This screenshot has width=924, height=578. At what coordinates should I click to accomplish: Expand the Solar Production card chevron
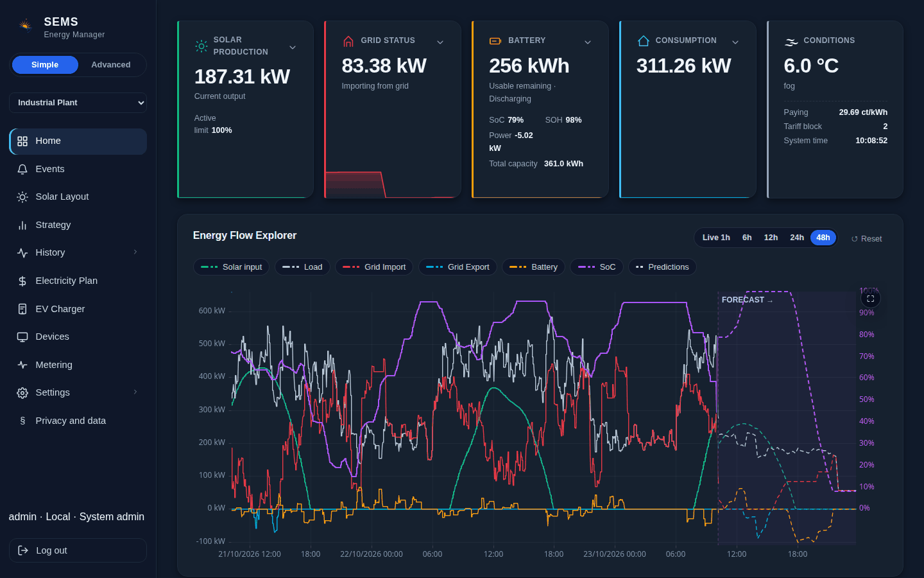coord(293,48)
